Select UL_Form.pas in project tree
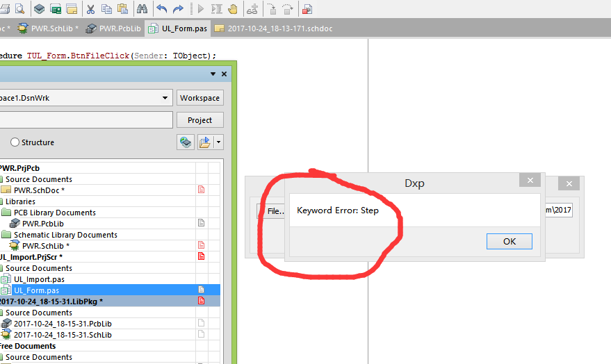Screen dimensions: 611x364 (x=36, y=290)
